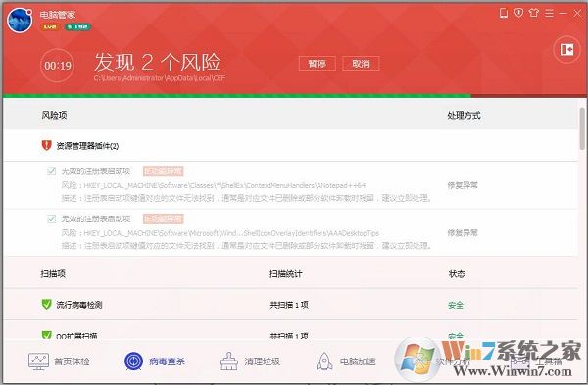Click the 处理方式 column header
This screenshot has width=588, height=385.
(x=464, y=115)
